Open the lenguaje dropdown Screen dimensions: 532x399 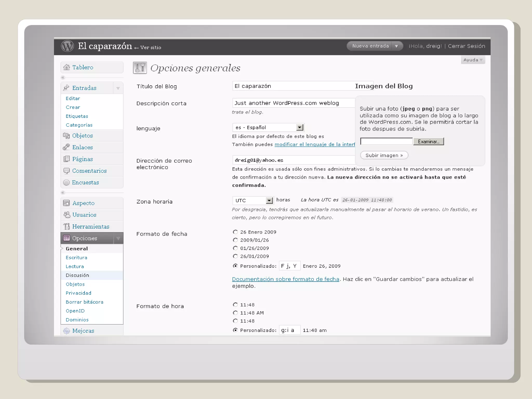point(300,127)
